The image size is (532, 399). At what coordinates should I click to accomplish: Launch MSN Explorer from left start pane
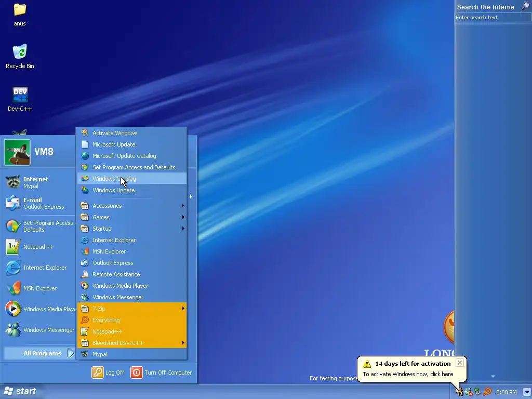click(x=38, y=288)
